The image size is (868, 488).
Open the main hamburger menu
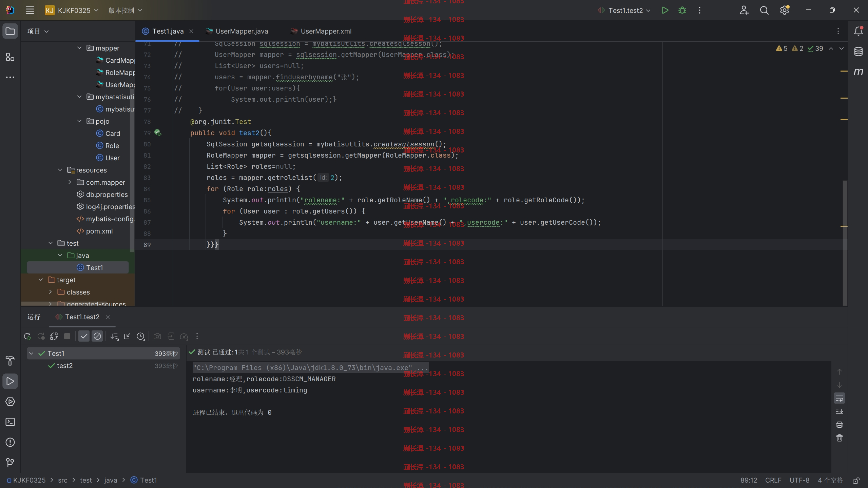[x=30, y=10]
